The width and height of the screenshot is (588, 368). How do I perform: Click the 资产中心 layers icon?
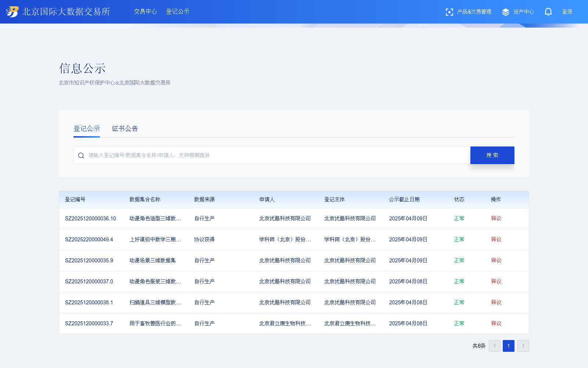[x=506, y=12]
